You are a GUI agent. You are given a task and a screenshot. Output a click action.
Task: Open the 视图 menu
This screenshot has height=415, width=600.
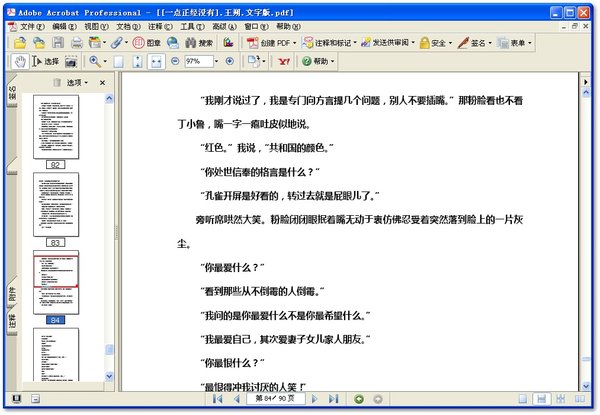pos(96,26)
